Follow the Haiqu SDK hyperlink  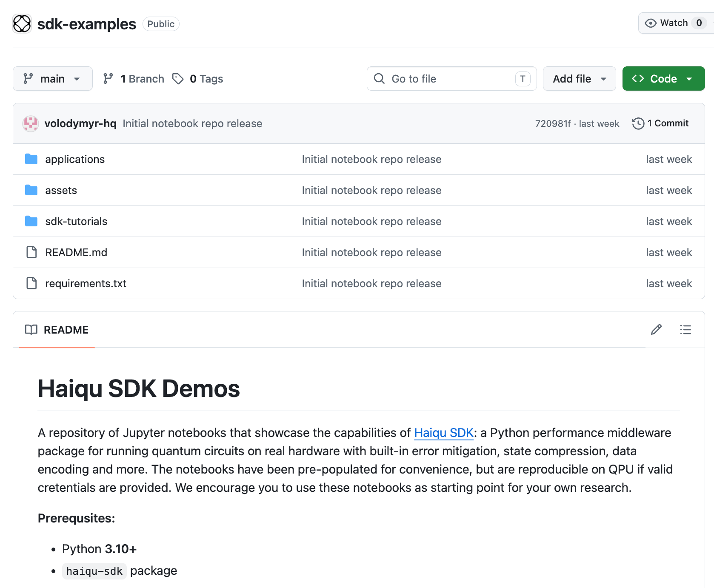coord(444,433)
